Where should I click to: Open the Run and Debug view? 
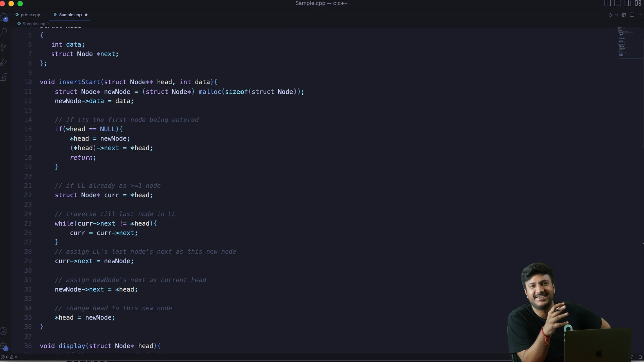click(x=4, y=62)
